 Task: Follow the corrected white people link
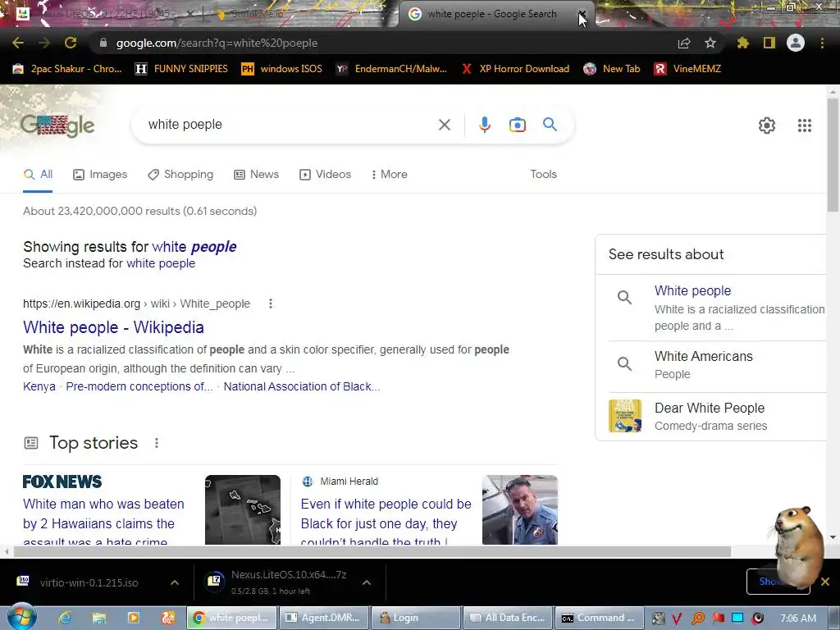click(x=194, y=247)
